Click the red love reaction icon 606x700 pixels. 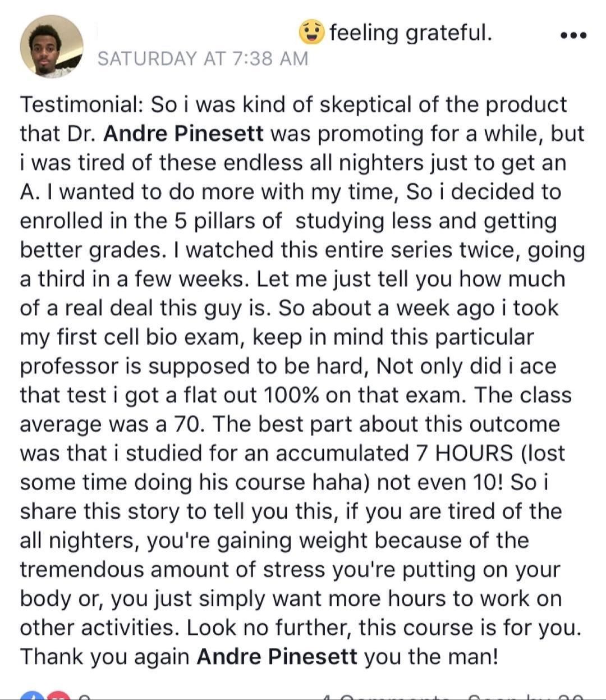click(60, 696)
